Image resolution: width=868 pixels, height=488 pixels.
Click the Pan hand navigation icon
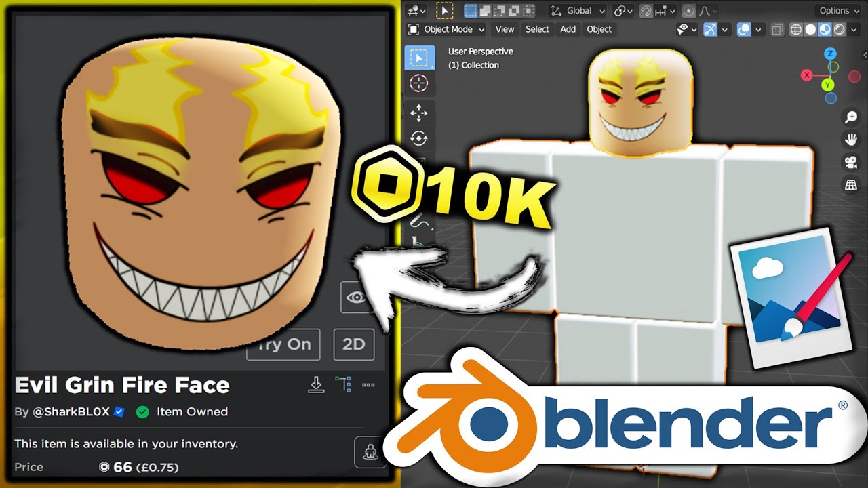click(x=850, y=140)
